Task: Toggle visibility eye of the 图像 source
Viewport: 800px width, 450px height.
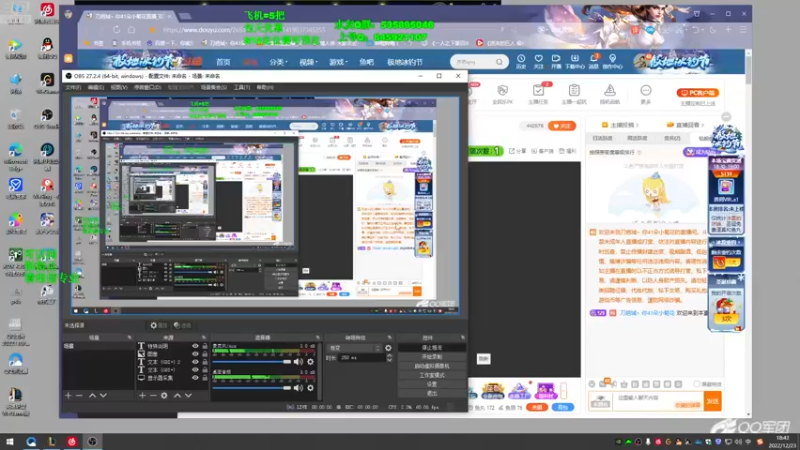Action: tap(195, 354)
